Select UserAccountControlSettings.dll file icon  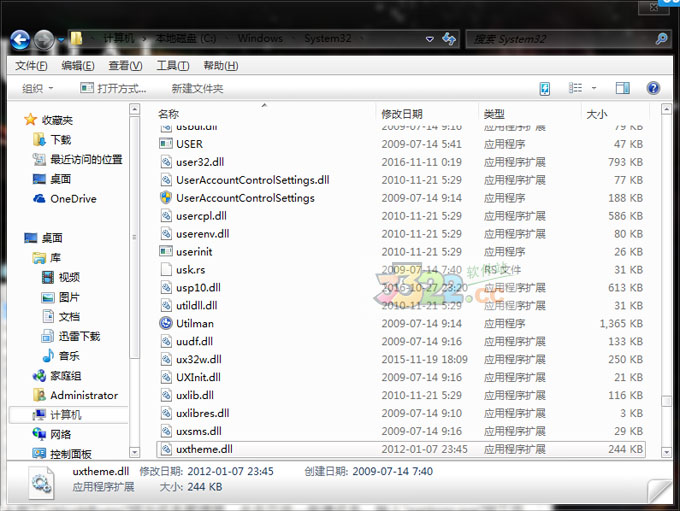click(x=166, y=180)
